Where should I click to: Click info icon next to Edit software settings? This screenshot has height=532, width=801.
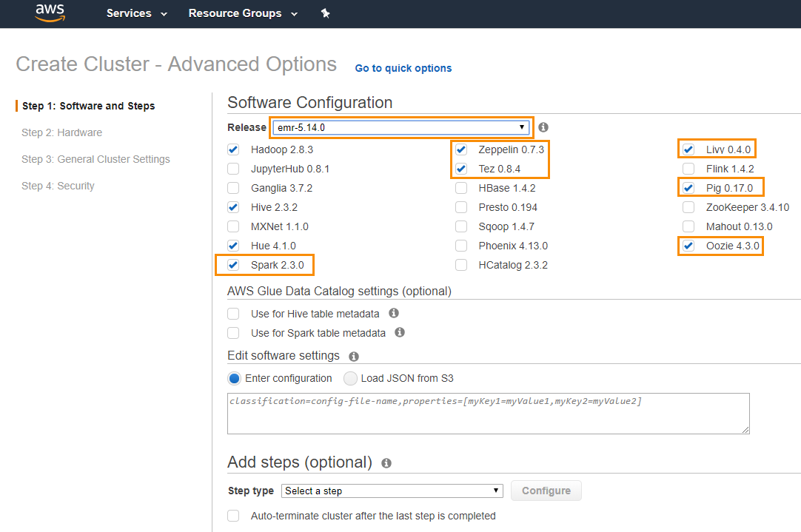tap(354, 357)
